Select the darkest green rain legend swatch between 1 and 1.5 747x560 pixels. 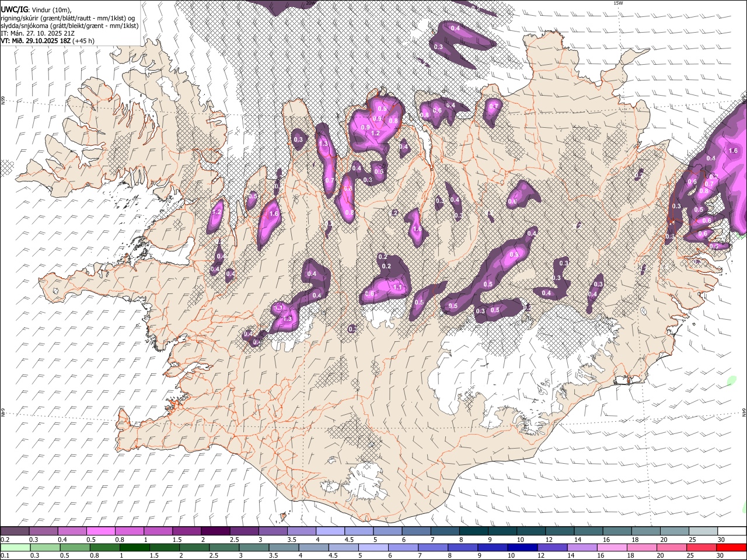click(134, 547)
